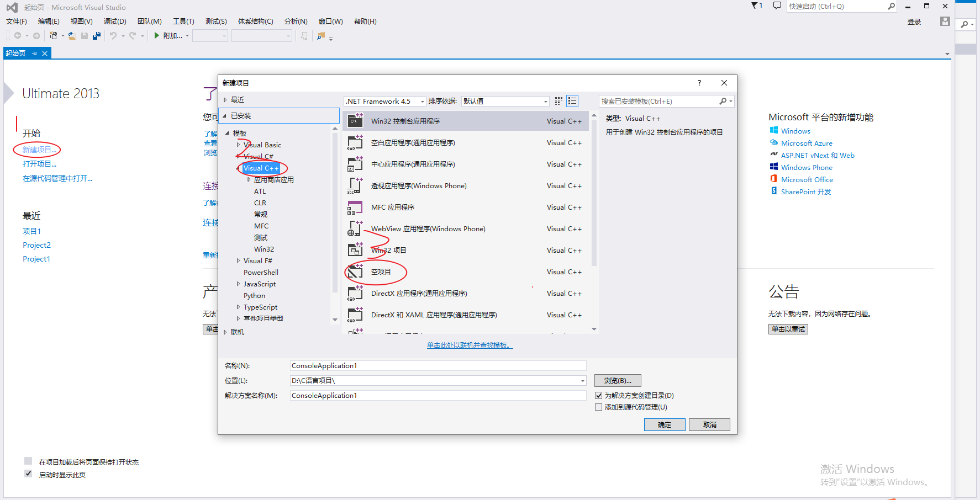The width and height of the screenshot is (980, 500).
Task: Click the Find in Files toolbar icon
Action: coord(321,36)
